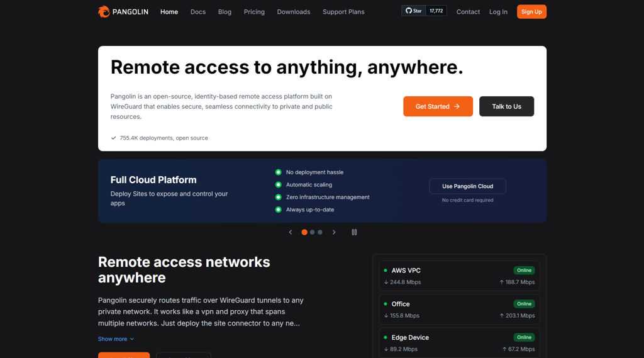644x358 pixels.
Task: Select the first orange carousel dot
Action: click(304, 232)
